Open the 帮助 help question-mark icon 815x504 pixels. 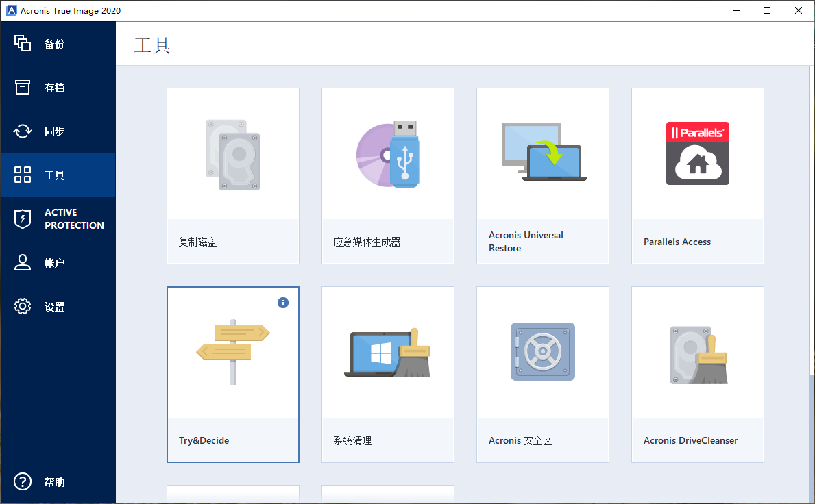click(23, 481)
